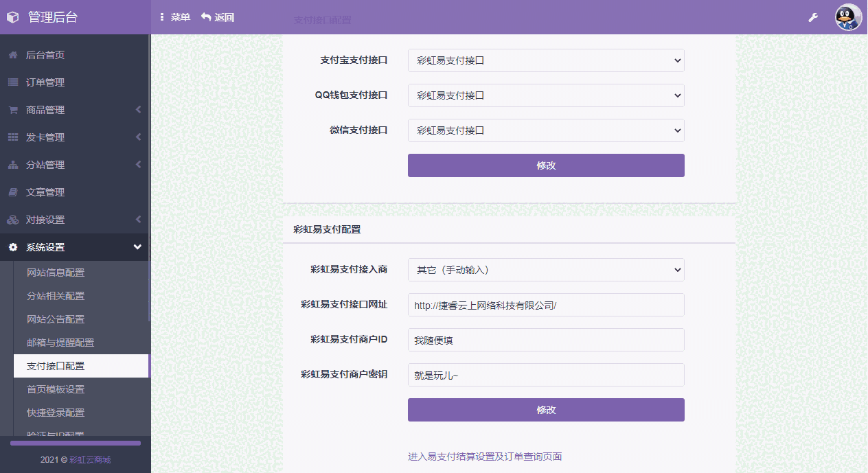Click the wrench icon in the top bar
868x473 pixels.
coord(813,17)
